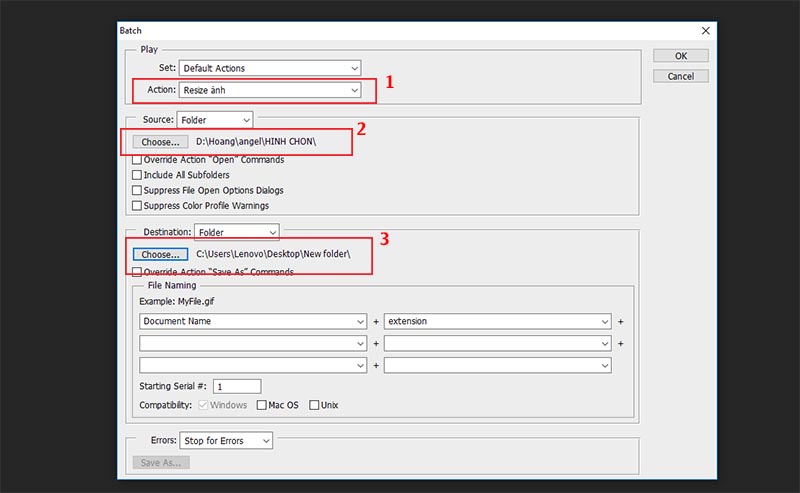Close the Batch dialog window
The image size is (800, 493).
click(706, 31)
